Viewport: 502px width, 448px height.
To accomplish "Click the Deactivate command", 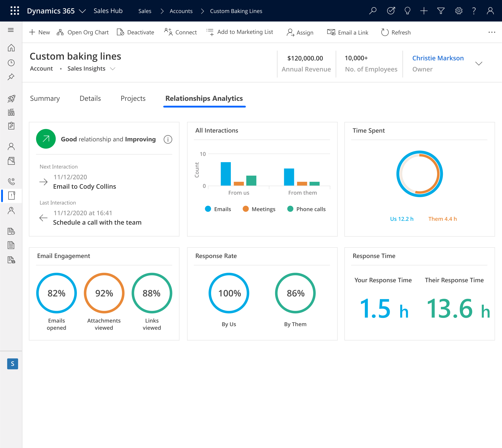I will (x=135, y=32).
